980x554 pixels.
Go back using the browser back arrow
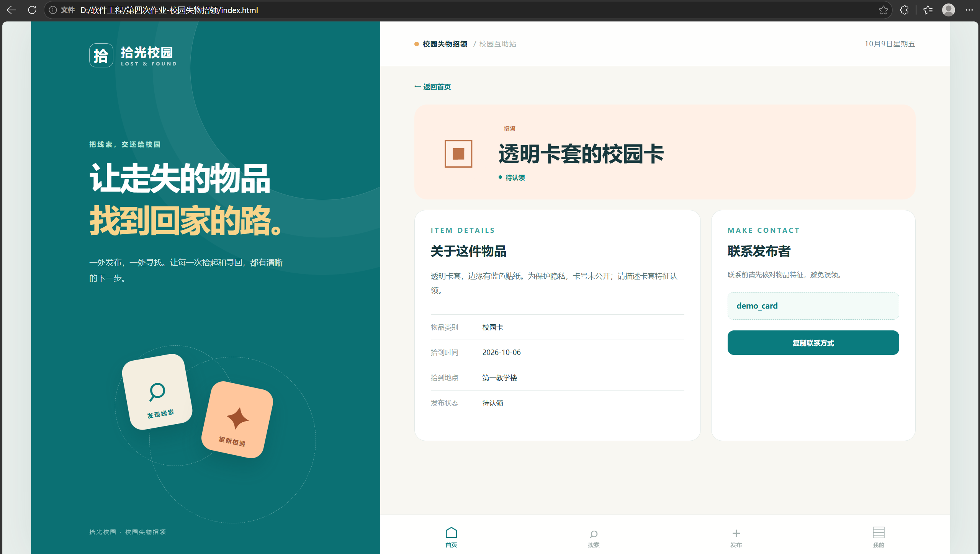(x=11, y=10)
